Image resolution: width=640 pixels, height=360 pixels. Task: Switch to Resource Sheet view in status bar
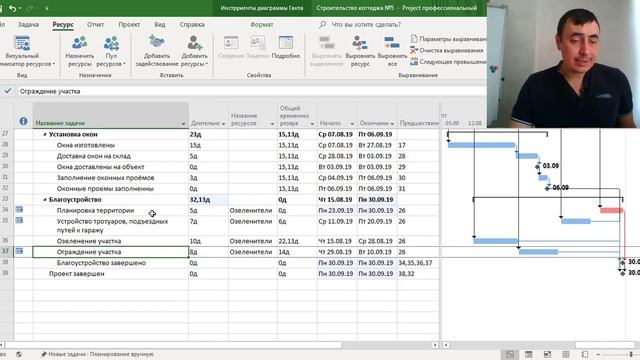tap(566, 354)
